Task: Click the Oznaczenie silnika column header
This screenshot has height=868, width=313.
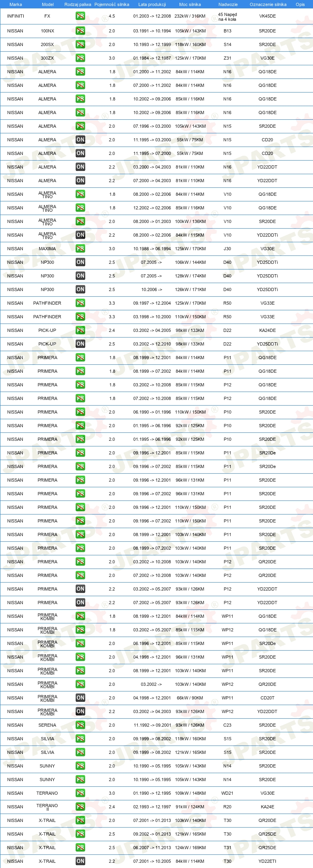Action: tap(268, 4)
